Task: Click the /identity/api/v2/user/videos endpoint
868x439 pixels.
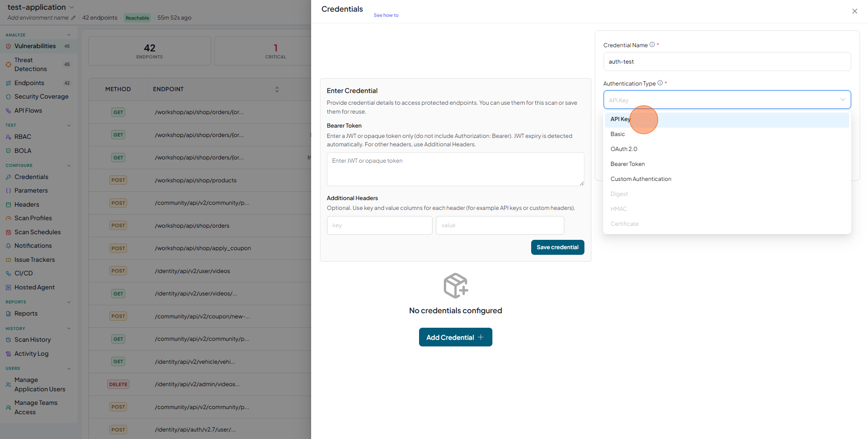Action: coord(192,271)
